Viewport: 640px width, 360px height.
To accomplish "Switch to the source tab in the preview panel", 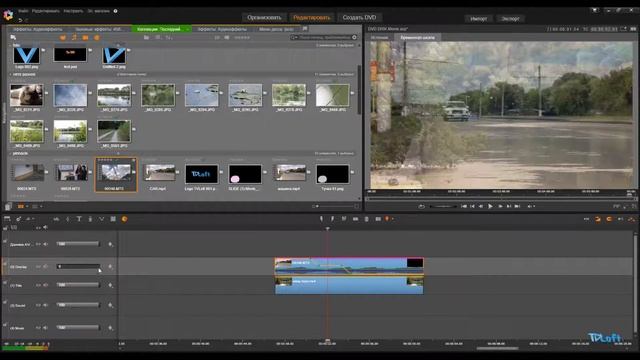I will click(380, 38).
